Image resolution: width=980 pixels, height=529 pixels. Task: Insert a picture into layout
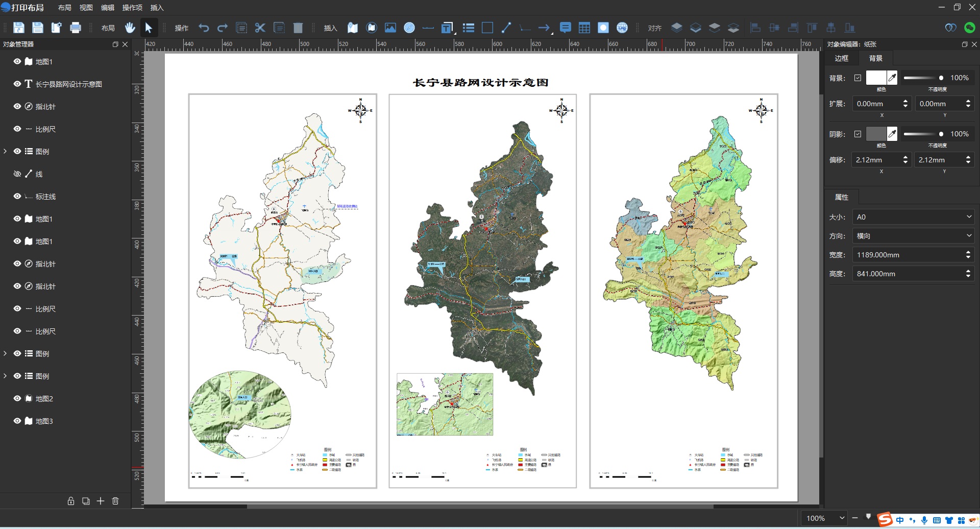click(390, 28)
